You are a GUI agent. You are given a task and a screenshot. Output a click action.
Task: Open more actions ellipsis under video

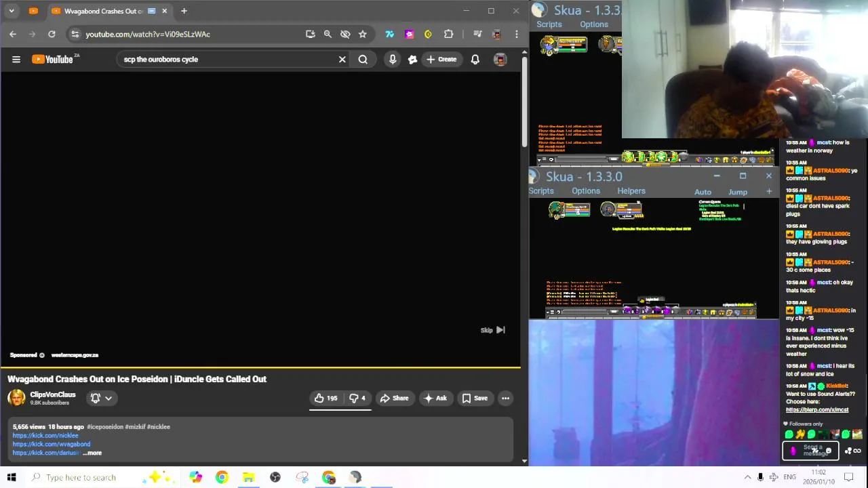(505, 399)
